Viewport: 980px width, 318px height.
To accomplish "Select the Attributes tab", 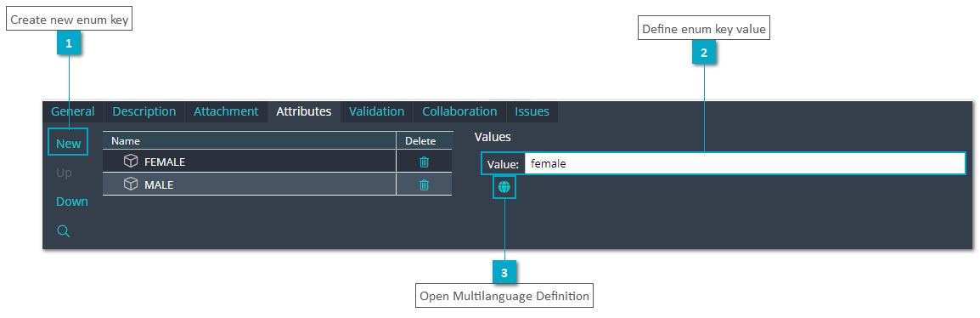I will [x=304, y=111].
